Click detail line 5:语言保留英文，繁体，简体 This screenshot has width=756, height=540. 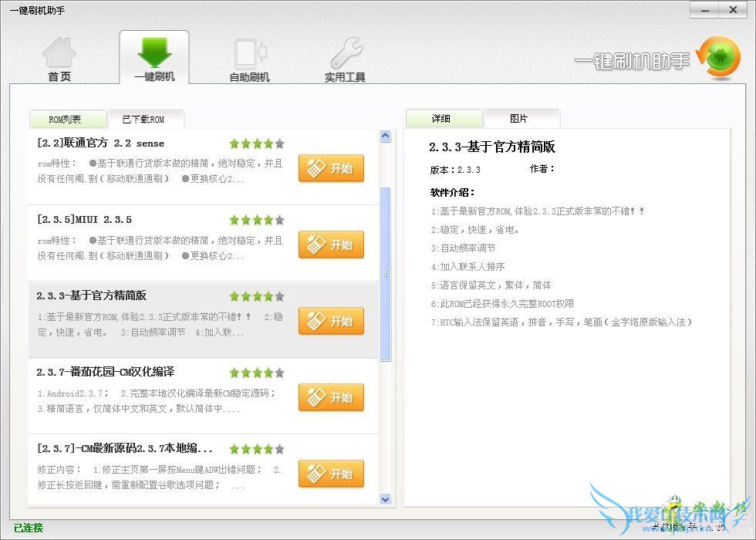pyautogui.click(x=491, y=285)
